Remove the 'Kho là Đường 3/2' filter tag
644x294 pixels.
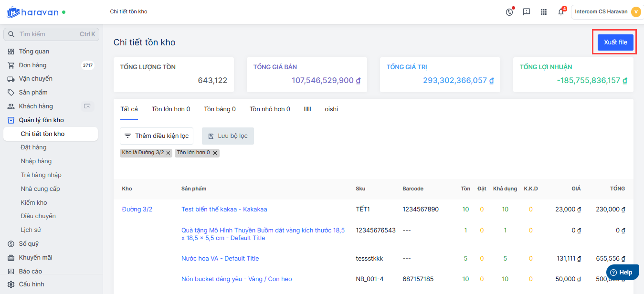169,153
